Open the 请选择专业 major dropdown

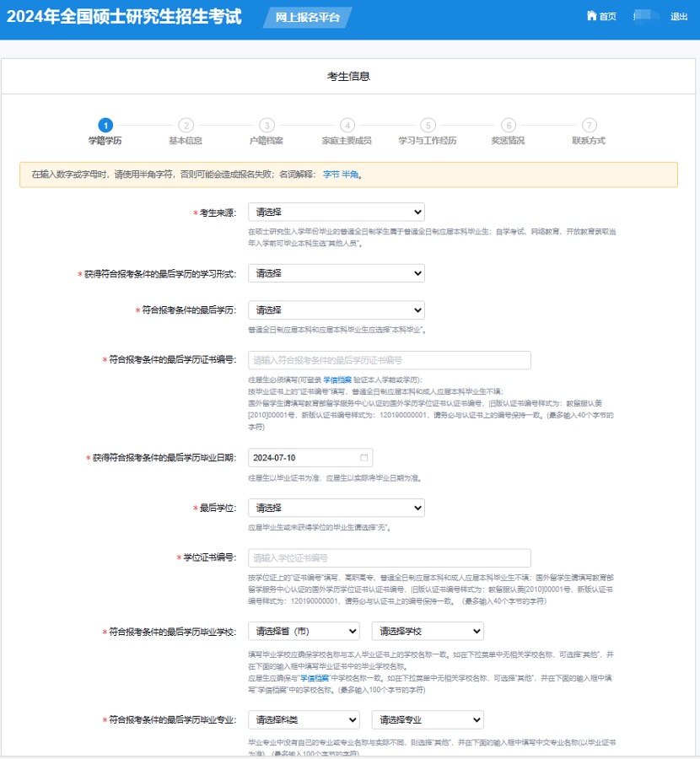coord(427,719)
